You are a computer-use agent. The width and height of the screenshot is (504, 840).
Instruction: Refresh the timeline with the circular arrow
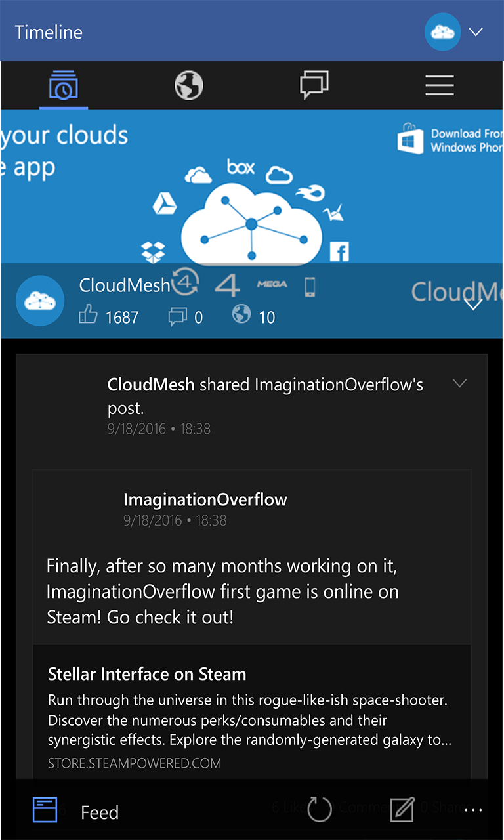[x=320, y=810]
